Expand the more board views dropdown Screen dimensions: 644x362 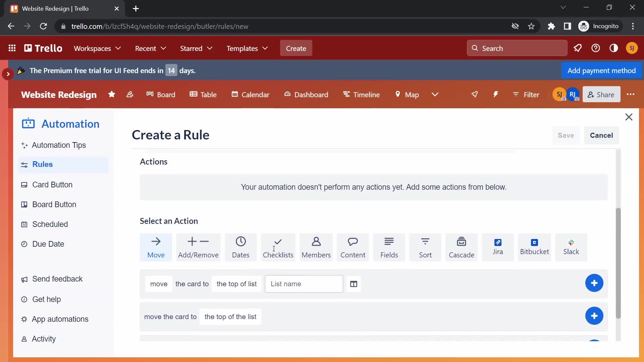[435, 95]
